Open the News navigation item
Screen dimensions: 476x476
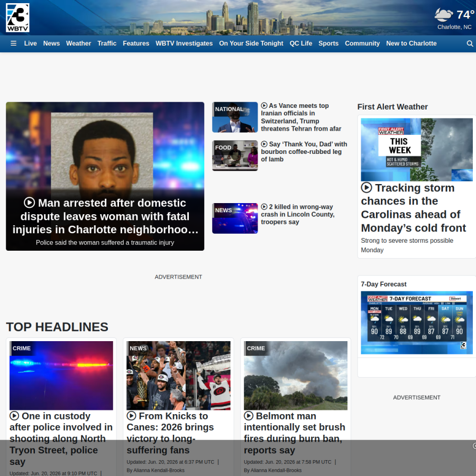click(51, 43)
